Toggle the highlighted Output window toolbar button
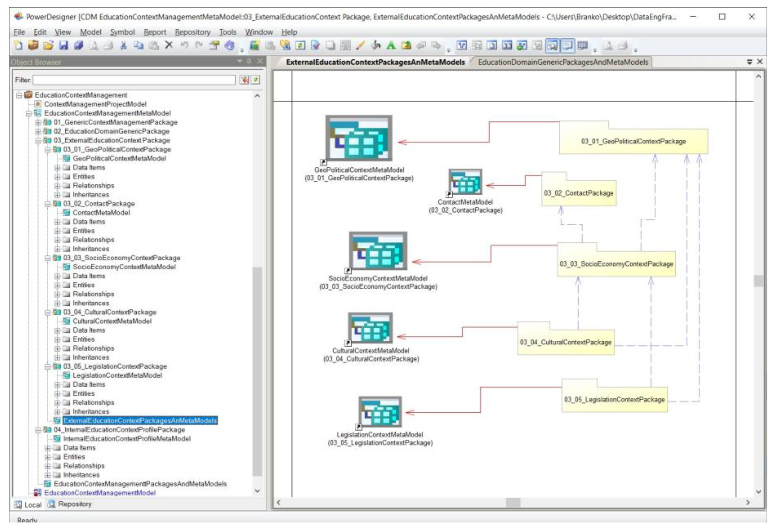775x532 pixels. [567, 45]
